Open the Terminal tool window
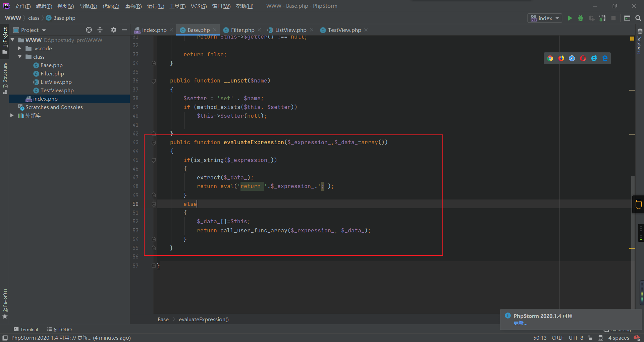Screen dimensions: 644x342 (26, 329)
